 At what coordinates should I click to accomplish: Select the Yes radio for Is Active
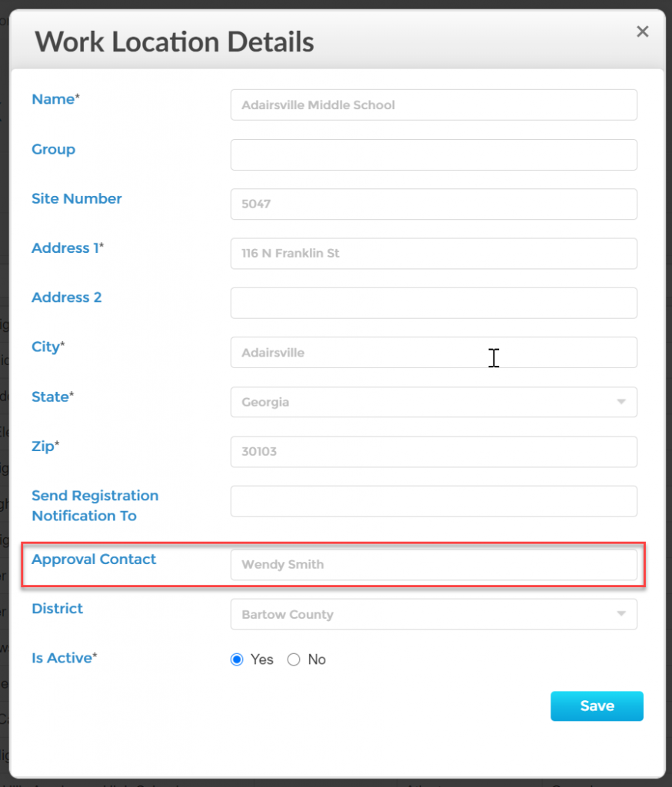[237, 659]
